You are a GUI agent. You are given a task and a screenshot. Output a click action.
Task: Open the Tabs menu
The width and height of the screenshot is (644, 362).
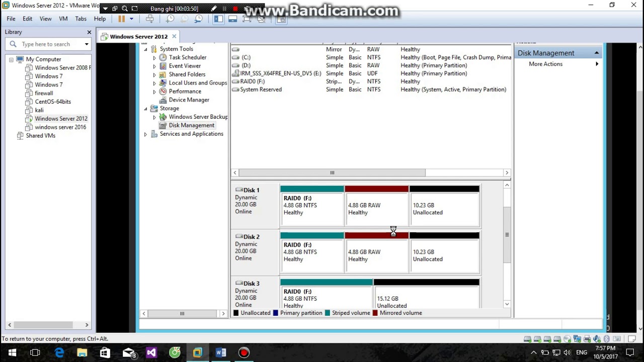click(80, 19)
